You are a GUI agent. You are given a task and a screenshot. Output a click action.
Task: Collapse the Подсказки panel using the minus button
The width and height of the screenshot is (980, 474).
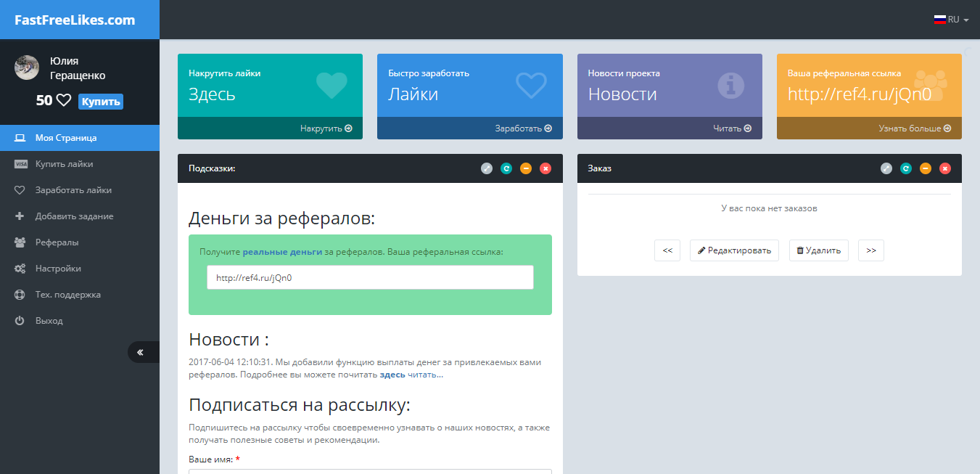526,168
